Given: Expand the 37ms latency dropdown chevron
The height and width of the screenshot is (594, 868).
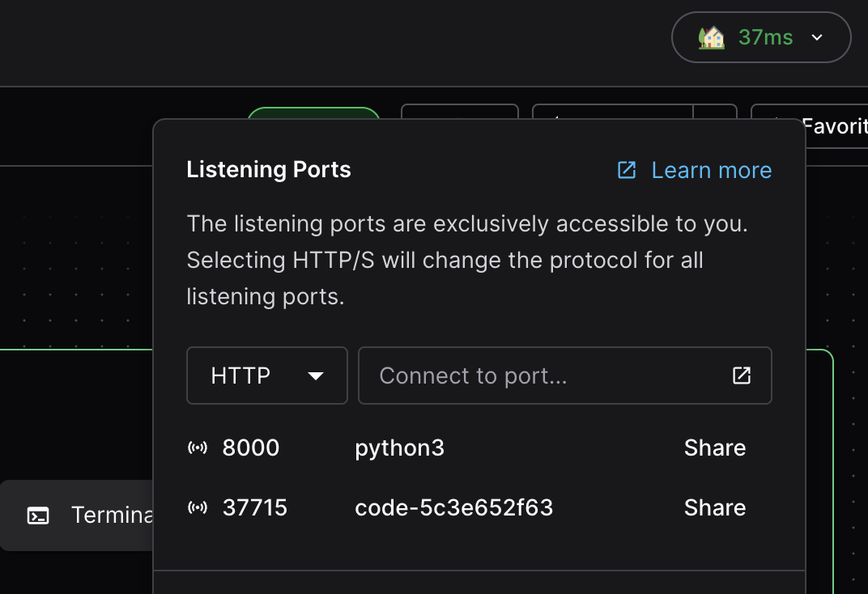Looking at the screenshot, I should pos(817,37).
